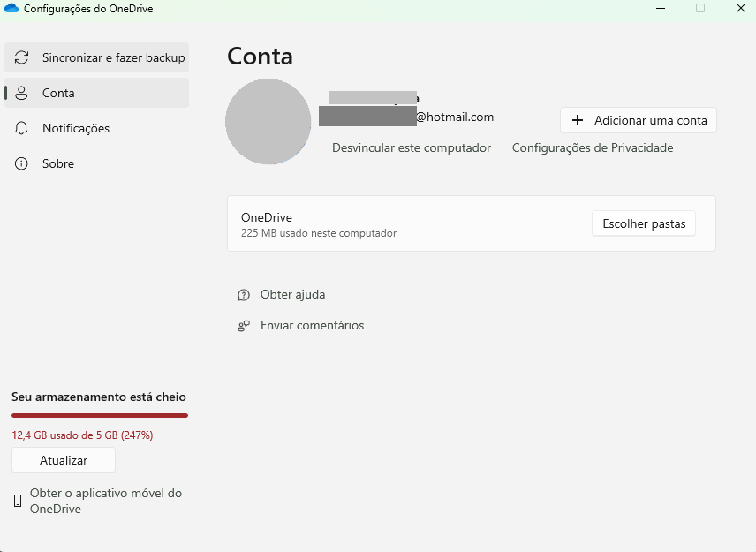756x552 pixels.
Task: Click the Obter ajuda link
Action: (x=292, y=295)
